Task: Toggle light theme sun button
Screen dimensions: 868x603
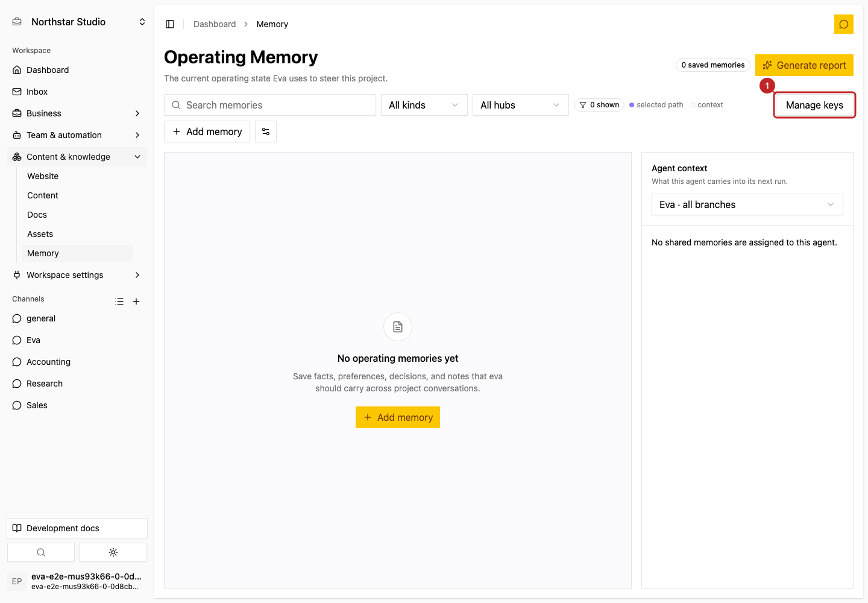Action: 113,552
